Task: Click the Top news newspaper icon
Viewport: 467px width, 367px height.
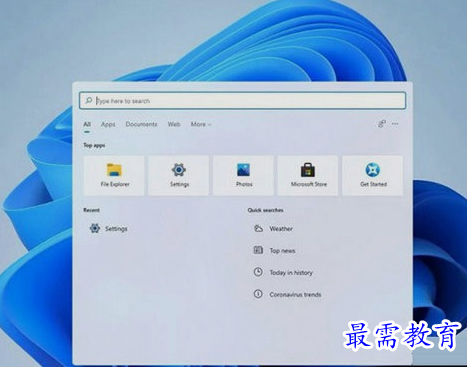Action: pos(258,250)
